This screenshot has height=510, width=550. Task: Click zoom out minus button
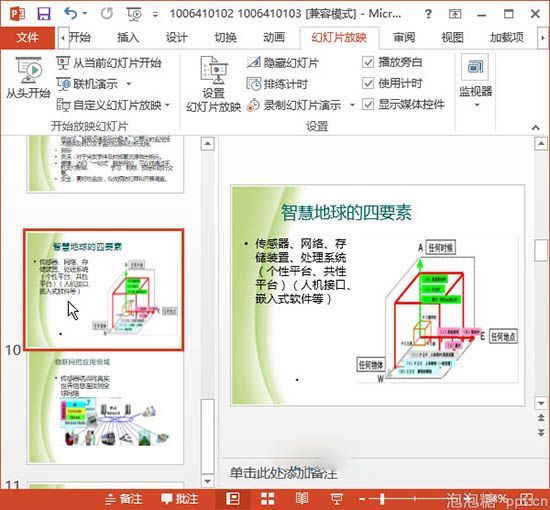pyautogui.click(x=362, y=499)
